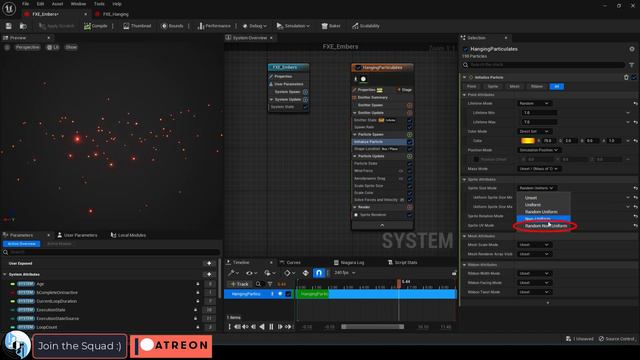Open the Help menu
This screenshot has width=640, height=360.
click(x=117, y=4)
